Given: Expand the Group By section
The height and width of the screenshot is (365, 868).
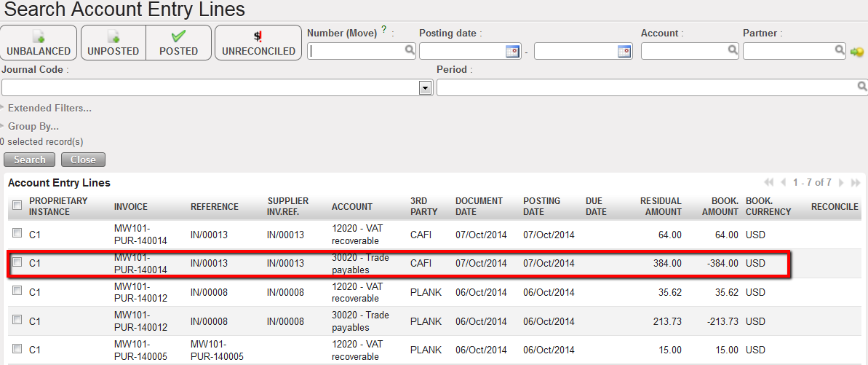Looking at the screenshot, I should tap(33, 126).
